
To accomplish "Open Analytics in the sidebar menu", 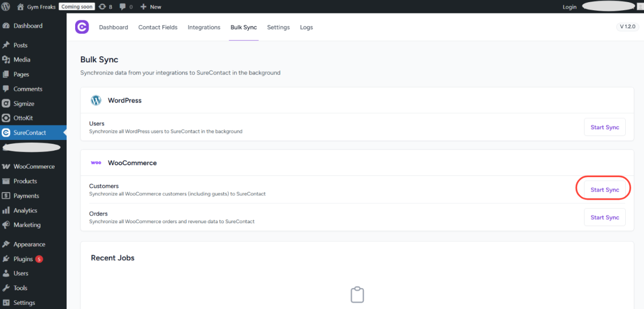I will click(x=25, y=210).
